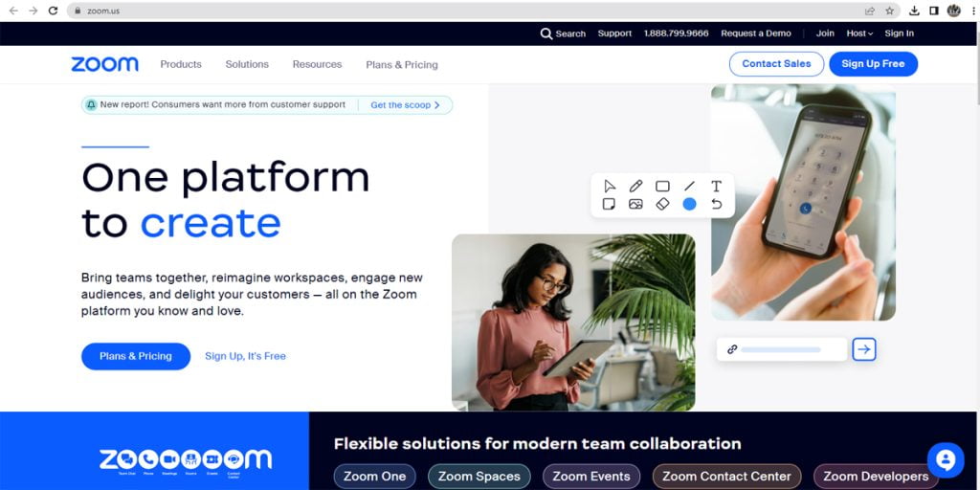
Task: Select the Zoom One tab
Action: click(374, 477)
